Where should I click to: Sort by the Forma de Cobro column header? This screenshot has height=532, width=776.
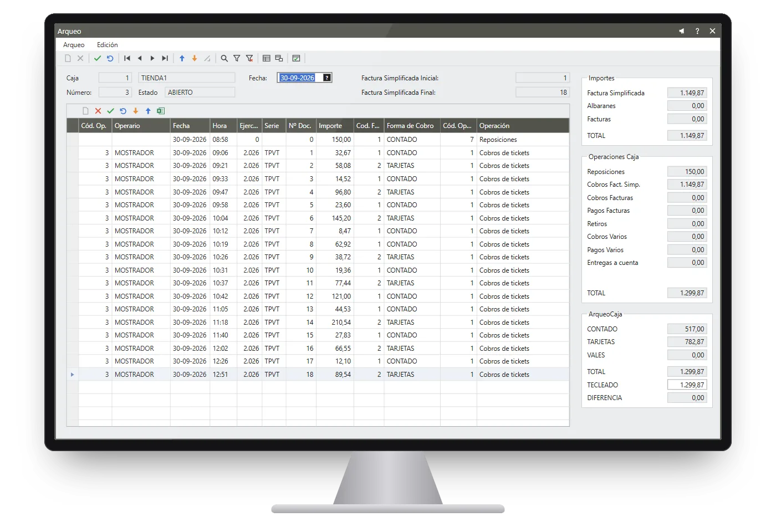412,126
